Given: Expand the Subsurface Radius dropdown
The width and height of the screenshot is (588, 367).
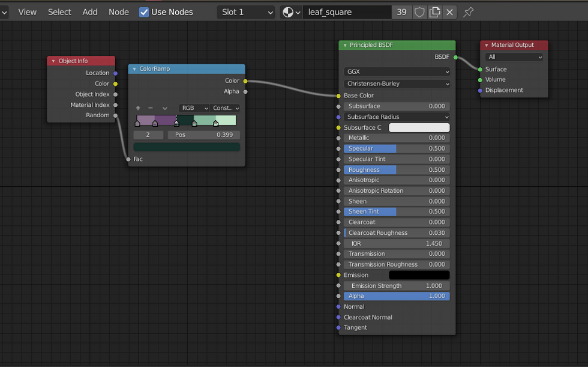Looking at the screenshot, I should tap(397, 117).
